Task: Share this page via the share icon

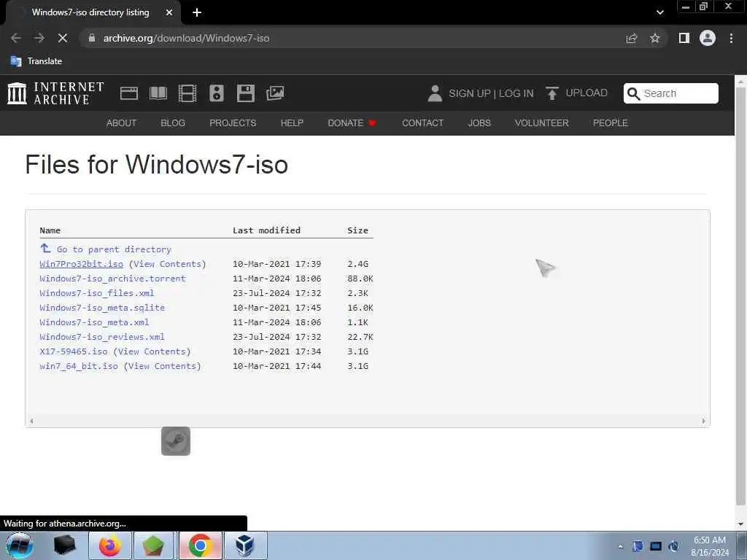Action: 632,38
